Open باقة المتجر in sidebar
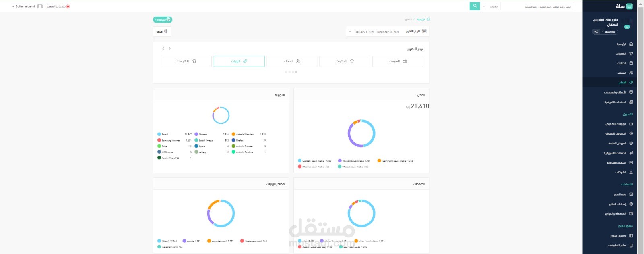 tap(623, 194)
